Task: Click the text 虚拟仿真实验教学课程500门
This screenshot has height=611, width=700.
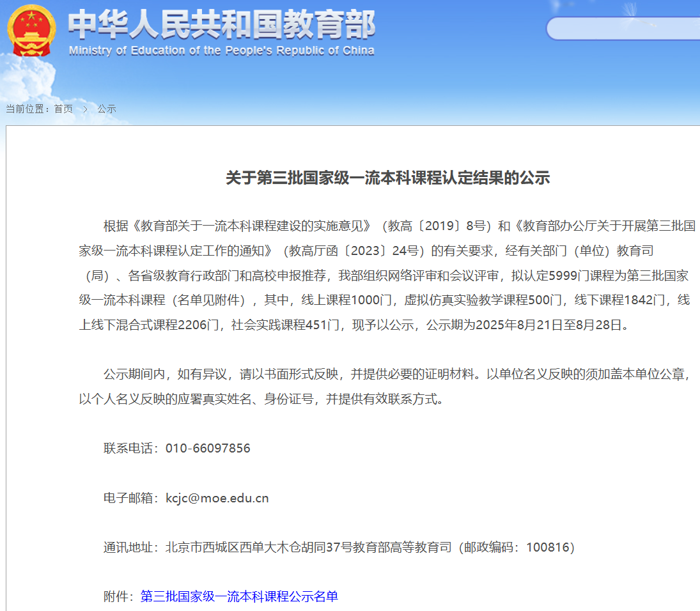Action: coord(483,300)
